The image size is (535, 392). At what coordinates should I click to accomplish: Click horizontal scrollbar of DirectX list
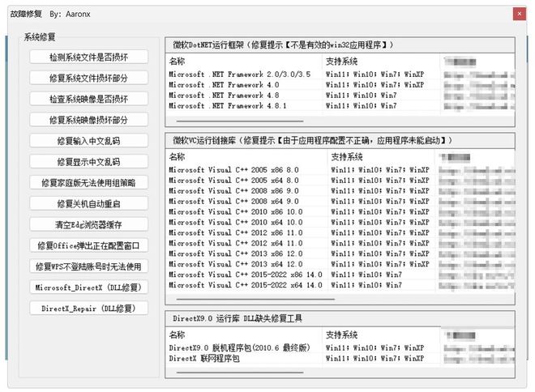[240, 373]
